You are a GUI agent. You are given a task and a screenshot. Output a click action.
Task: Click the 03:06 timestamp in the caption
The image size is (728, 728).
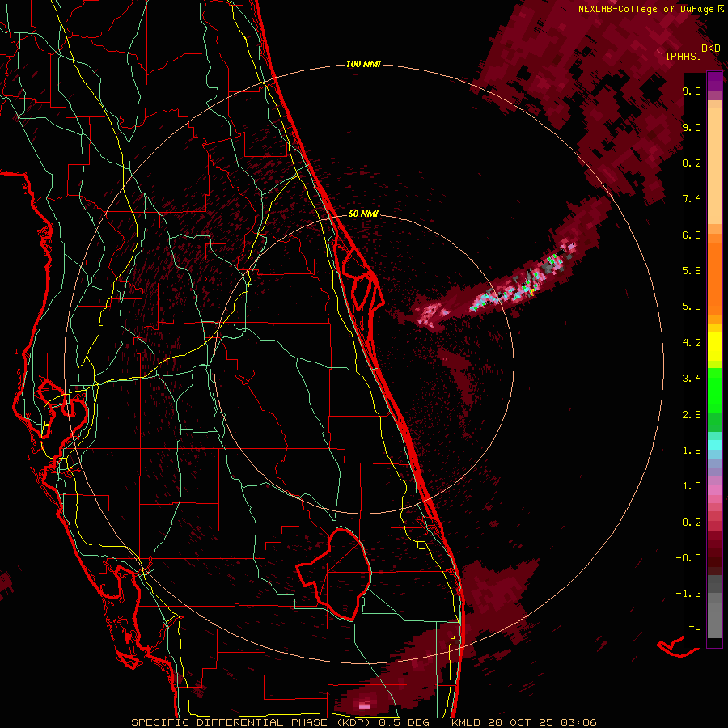(x=578, y=722)
